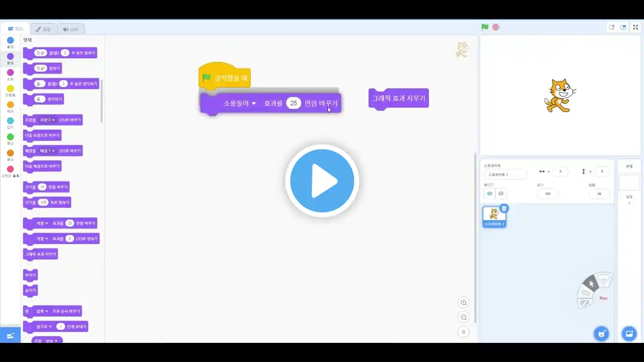The image size is (644, 362).
Task: Open the 맨 앞쪽 layer dropdown
Action: click(43, 311)
